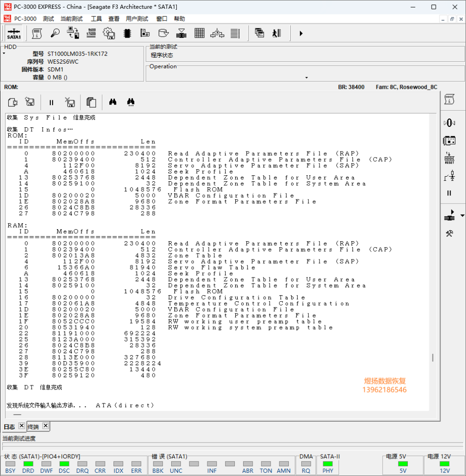This screenshot has width=466, height=476.
Task: Click the 当前测试进度 progress bar
Action: (233, 446)
